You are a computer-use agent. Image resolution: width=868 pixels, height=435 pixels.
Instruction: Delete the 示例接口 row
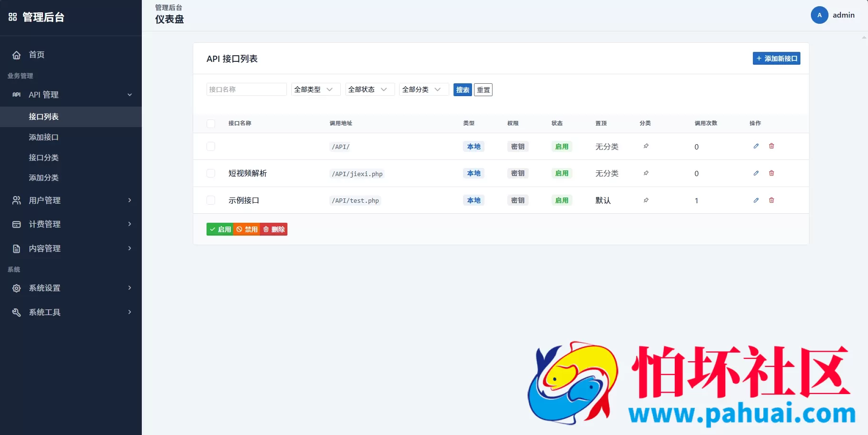point(771,200)
